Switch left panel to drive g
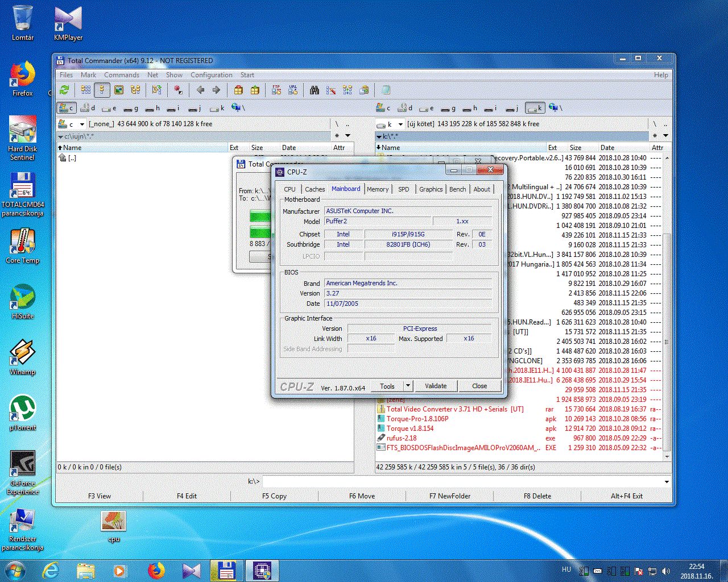Screen dimensions: 728x582 131,107
